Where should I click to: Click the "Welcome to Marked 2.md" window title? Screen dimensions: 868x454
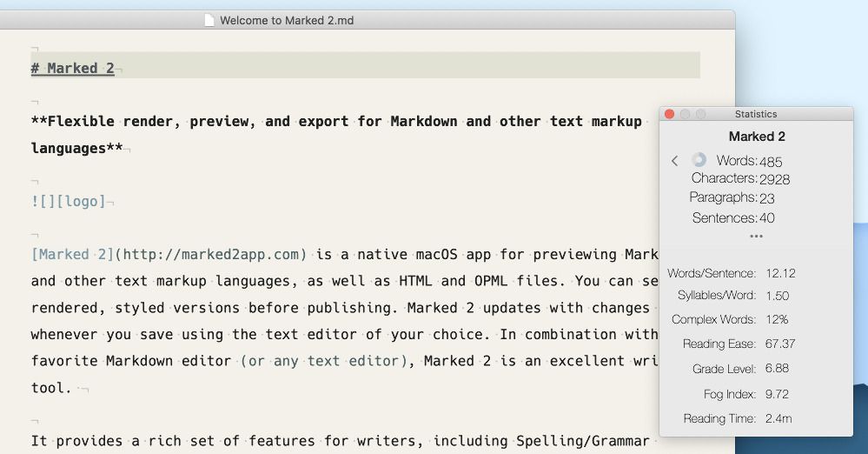[287, 21]
